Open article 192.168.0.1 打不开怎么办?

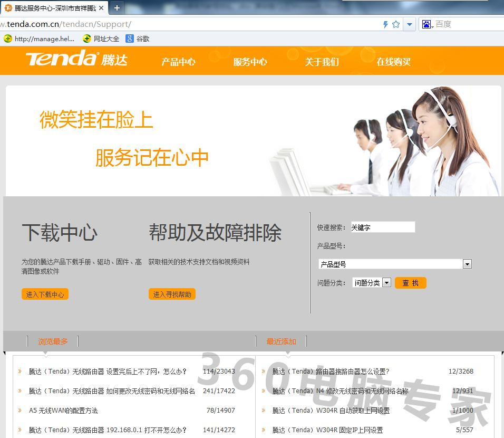pyautogui.click(x=108, y=430)
